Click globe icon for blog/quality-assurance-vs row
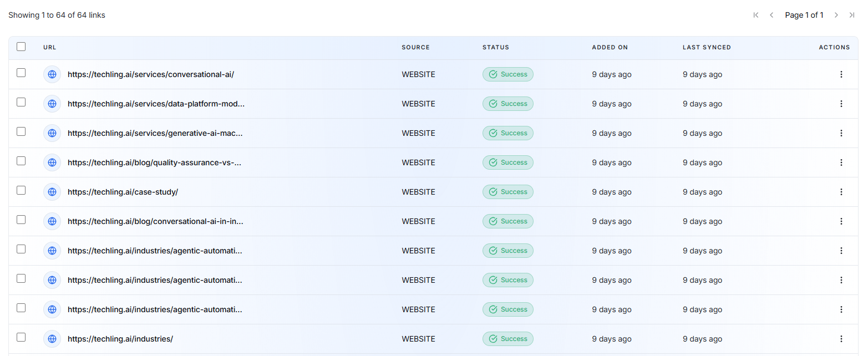Image resolution: width=868 pixels, height=356 pixels. [x=52, y=162]
